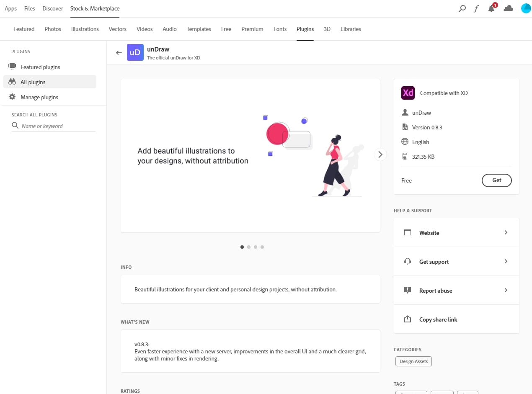Click the Get button to install unDraw
The width and height of the screenshot is (532, 394).
pos(497,180)
